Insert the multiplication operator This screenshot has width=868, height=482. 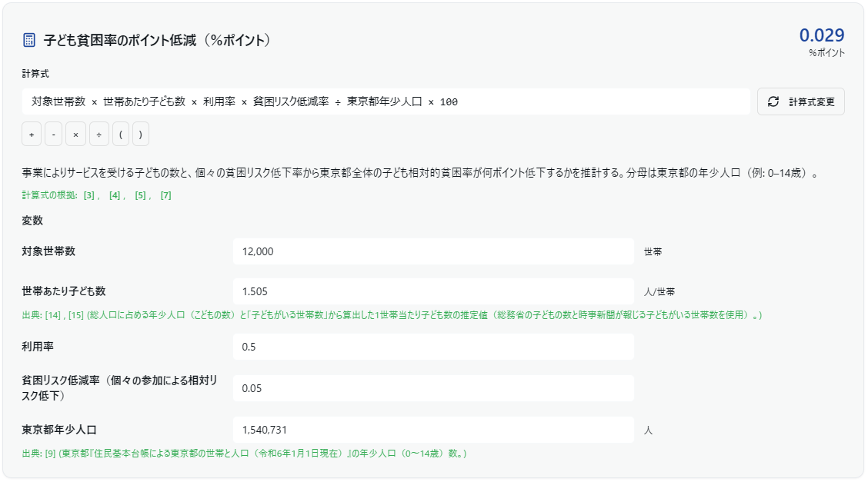[x=75, y=135]
